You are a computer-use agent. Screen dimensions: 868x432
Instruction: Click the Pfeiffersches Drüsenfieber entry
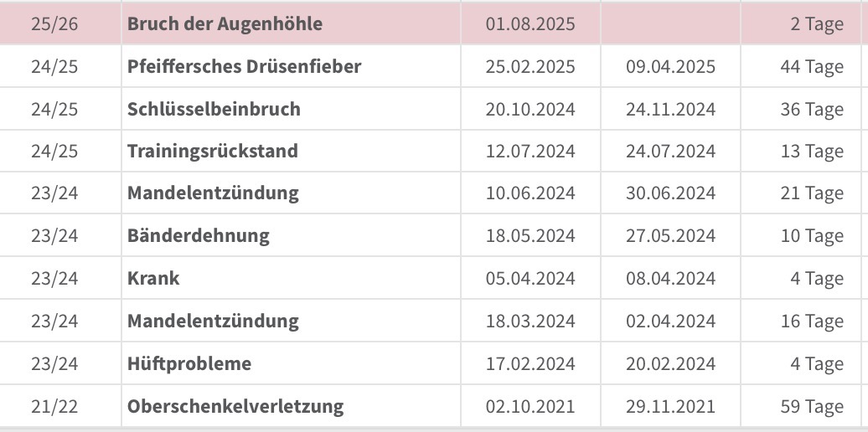pos(244,66)
